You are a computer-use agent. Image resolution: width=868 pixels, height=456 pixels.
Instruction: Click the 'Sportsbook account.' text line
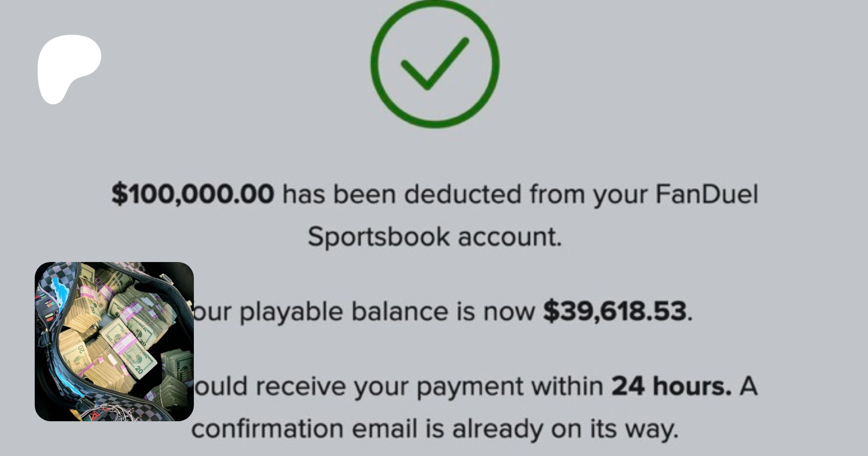point(434,237)
